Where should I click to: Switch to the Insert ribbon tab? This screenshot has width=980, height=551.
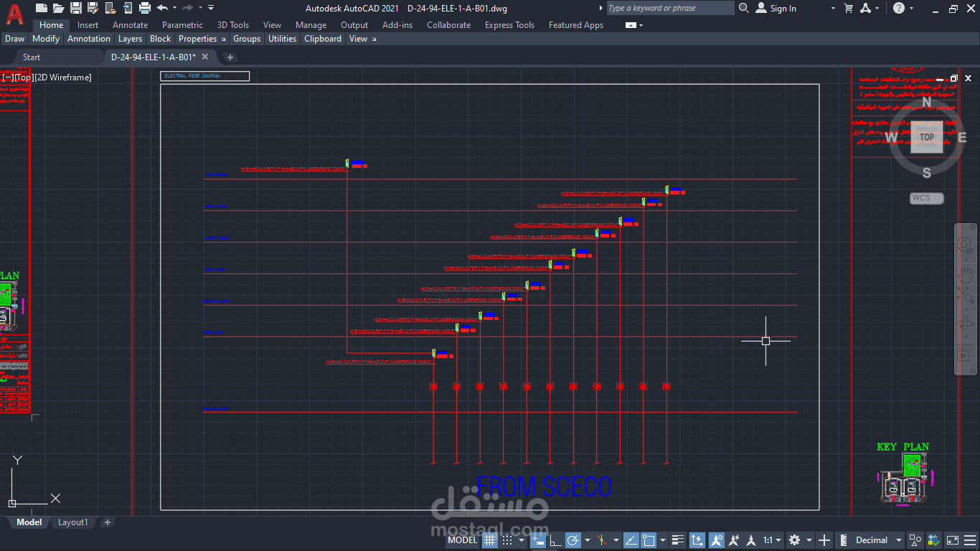pyautogui.click(x=88, y=25)
